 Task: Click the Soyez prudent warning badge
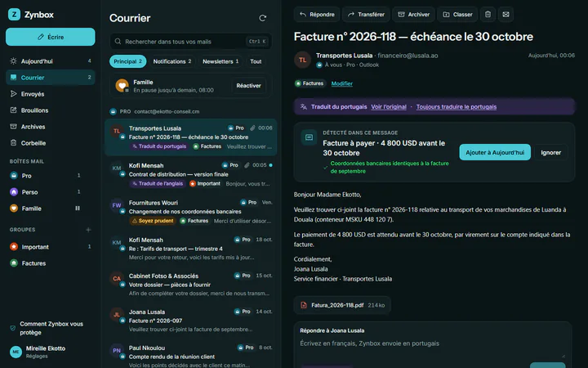click(x=153, y=221)
